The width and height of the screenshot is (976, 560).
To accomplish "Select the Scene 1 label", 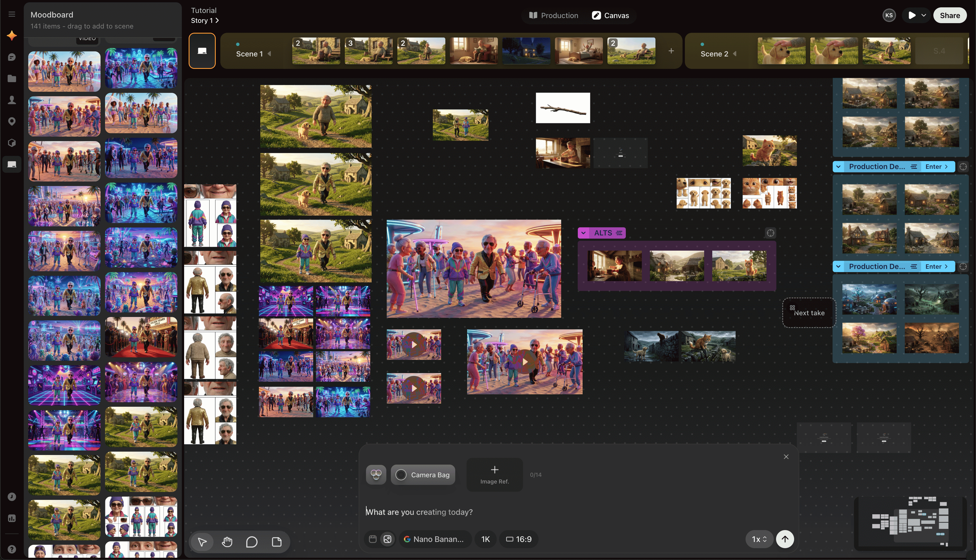I will [249, 54].
